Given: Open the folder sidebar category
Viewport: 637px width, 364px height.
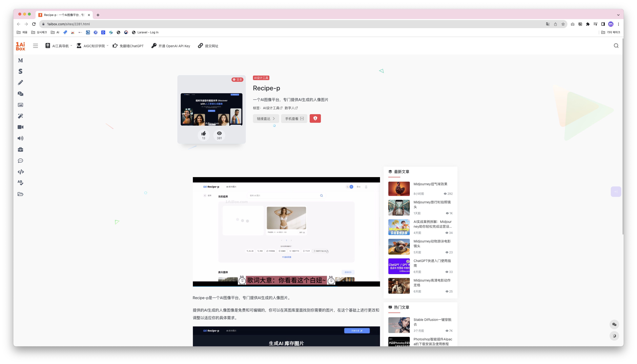Looking at the screenshot, I should [x=21, y=194].
